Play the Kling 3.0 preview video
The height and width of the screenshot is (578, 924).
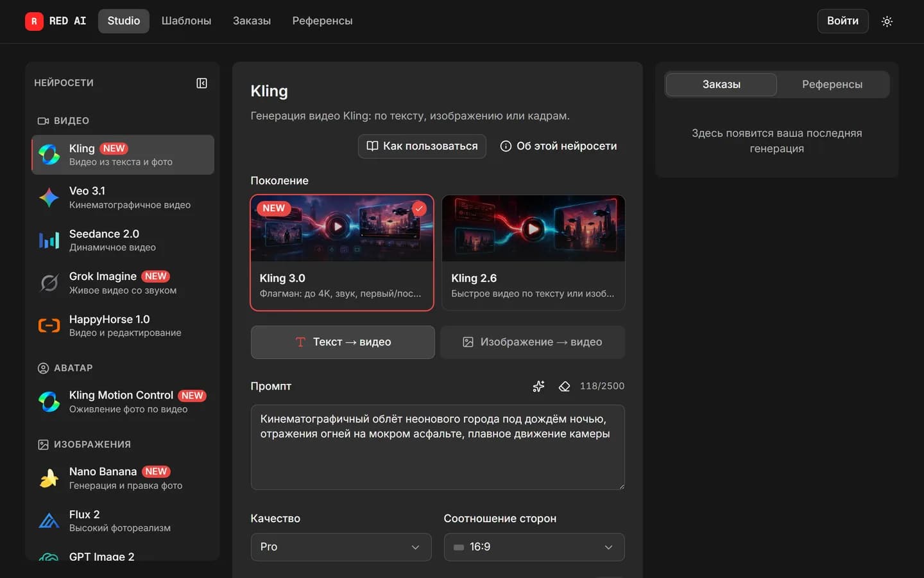click(x=337, y=227)
